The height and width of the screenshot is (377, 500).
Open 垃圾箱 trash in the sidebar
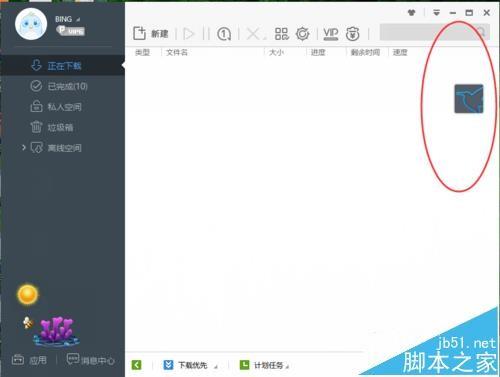(x=62, y=127)
